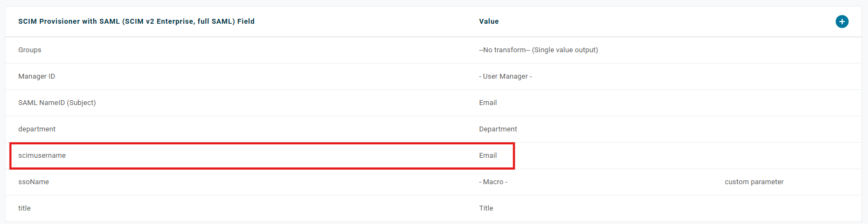Click the '- Macro -' value
This screenshot has width=868, height=224.
pyautogui.click(x=493, y=182)
